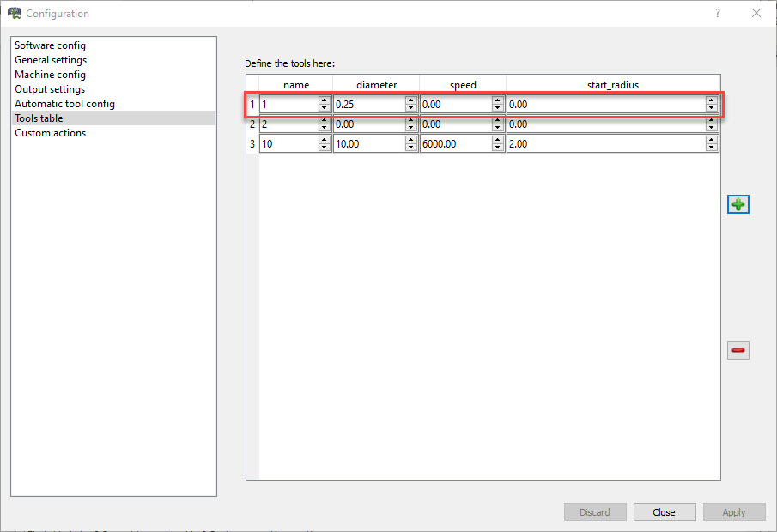Decrease speed of tool 10 with down arrow

(x=497, y=148)
